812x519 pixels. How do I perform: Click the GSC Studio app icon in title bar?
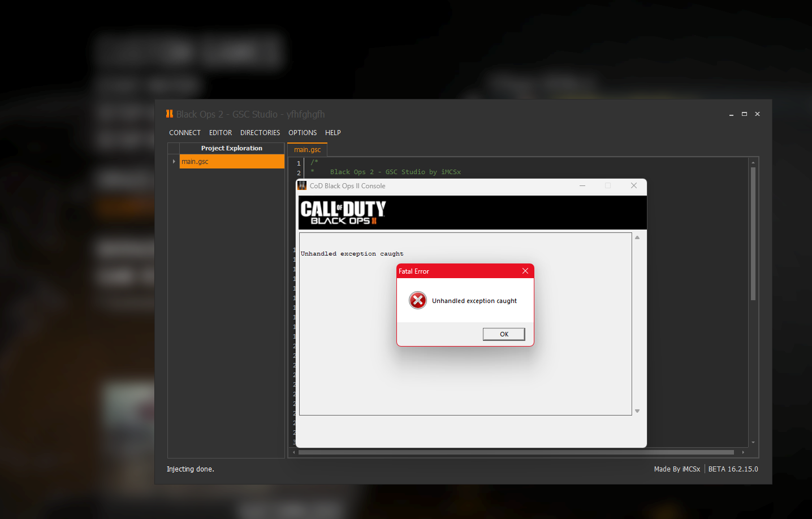click(x=169, y=114)
